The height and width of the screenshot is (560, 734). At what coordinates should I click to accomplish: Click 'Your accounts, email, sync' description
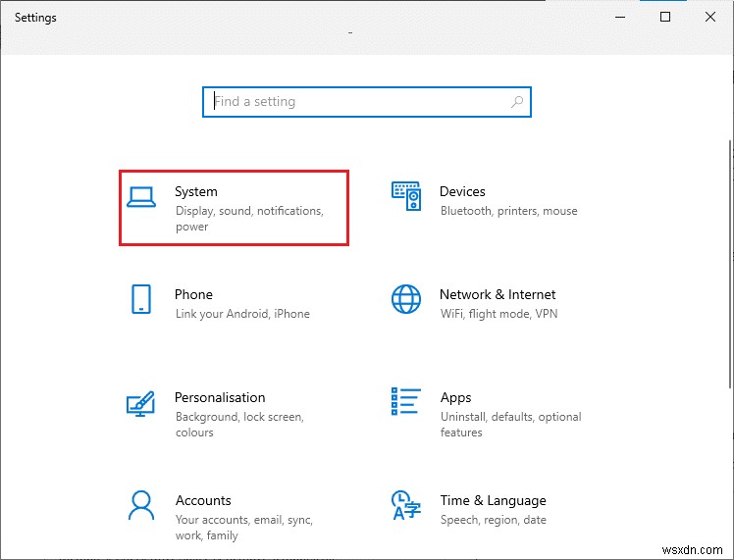pyautogui.click(x=244, y=520)
